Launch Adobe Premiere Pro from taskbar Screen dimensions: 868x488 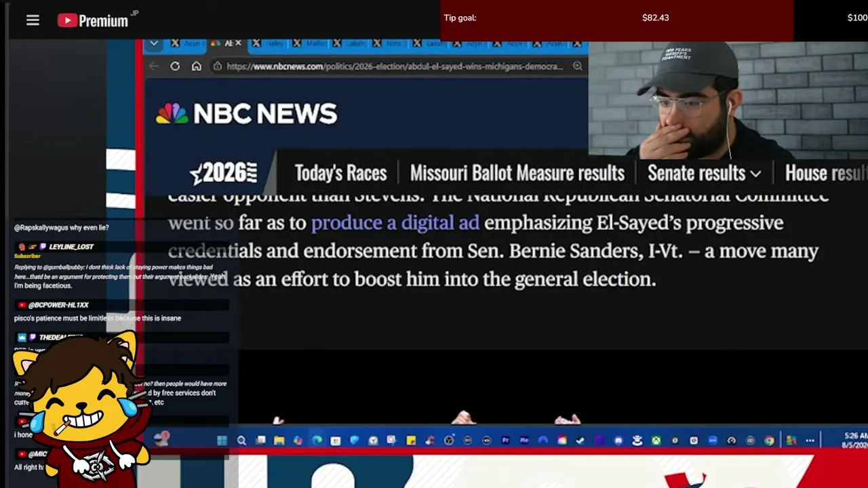pyautogui.click(x=505, y=441)
